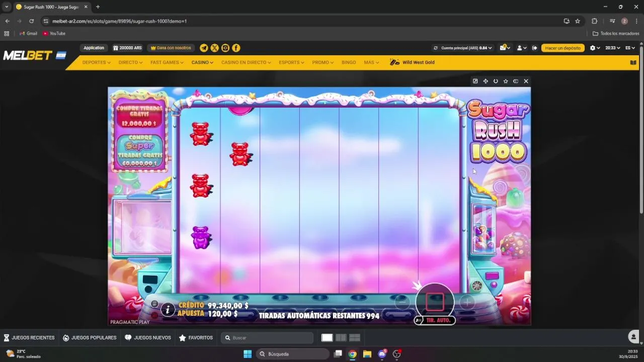Click the TIR. AUTO. autoplay button
Image resolution: width=644 pixels, height=362 pixels.
(x=435, y=320)
